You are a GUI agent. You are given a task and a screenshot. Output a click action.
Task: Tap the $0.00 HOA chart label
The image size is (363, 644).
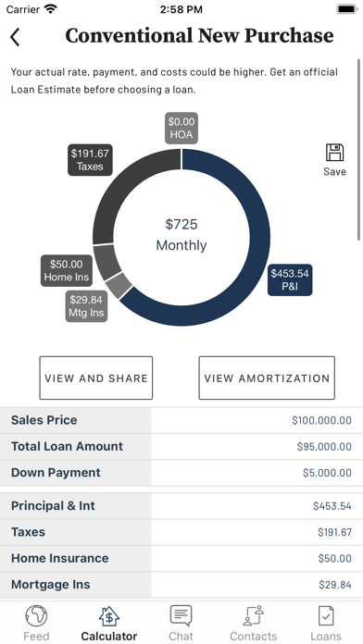coord(181,128)
